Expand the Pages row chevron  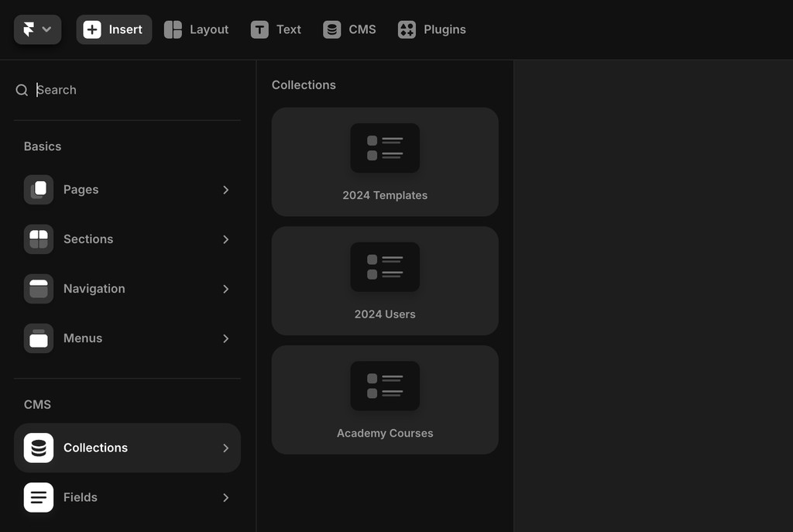(x=225, y=190)
